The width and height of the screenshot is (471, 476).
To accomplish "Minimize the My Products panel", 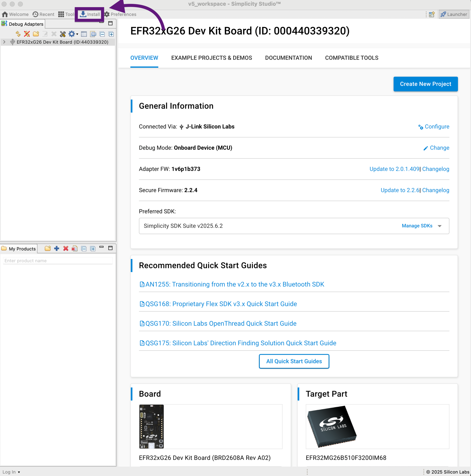I will point(102,247).
